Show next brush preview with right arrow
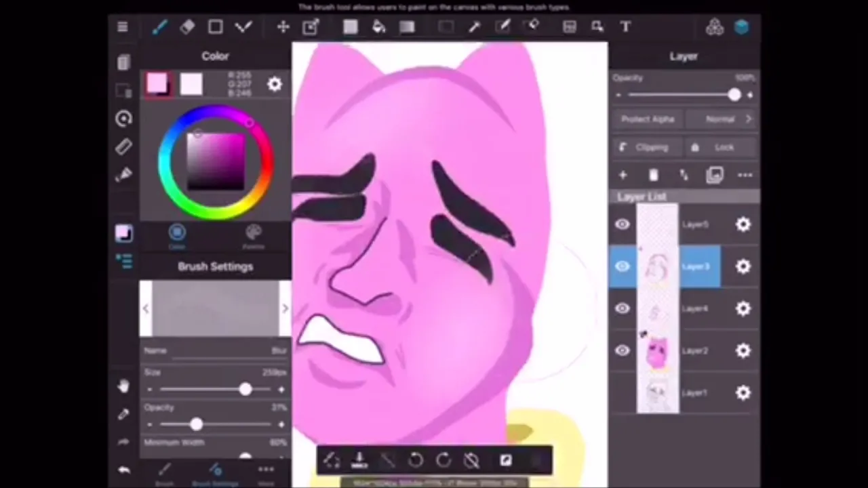The height and width of the screenshot is (488, 868). point(285,308)
